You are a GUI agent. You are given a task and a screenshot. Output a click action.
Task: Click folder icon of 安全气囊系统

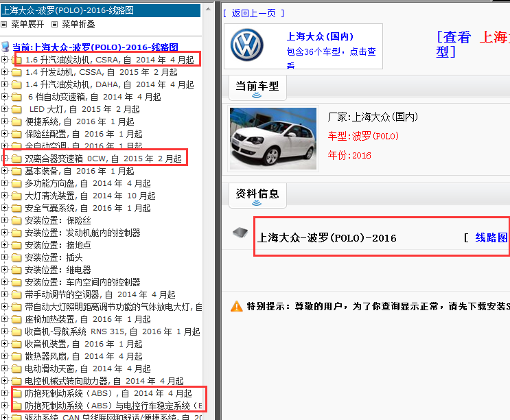(16, 208)
